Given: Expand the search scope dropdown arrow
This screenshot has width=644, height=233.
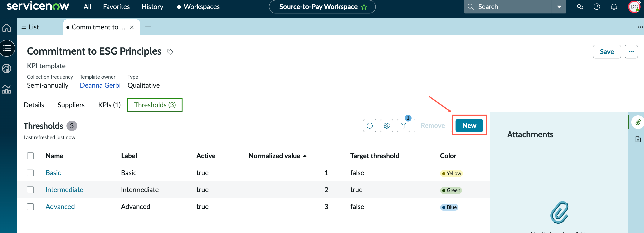Looking at the screenshot, I should pos(559,7).
